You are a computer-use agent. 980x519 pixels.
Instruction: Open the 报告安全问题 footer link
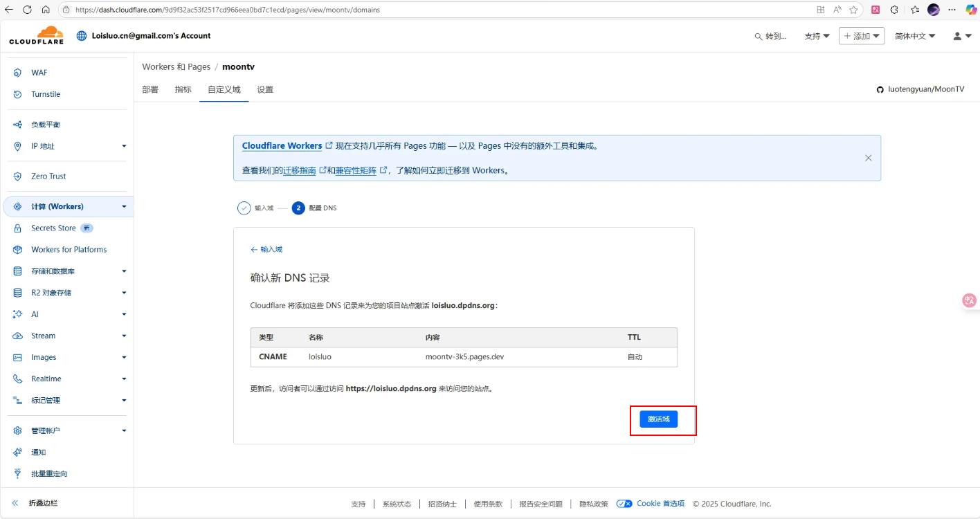pos(541,504)
